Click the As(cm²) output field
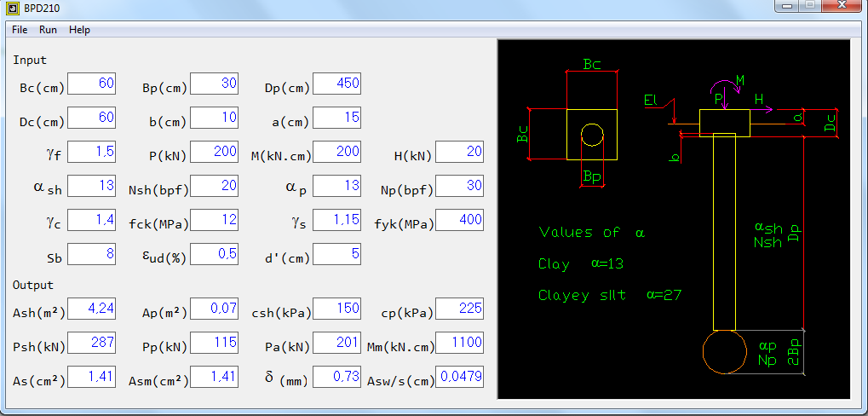Image resolution: width=868 pixels, height=416 pixels. pos(91,377)
